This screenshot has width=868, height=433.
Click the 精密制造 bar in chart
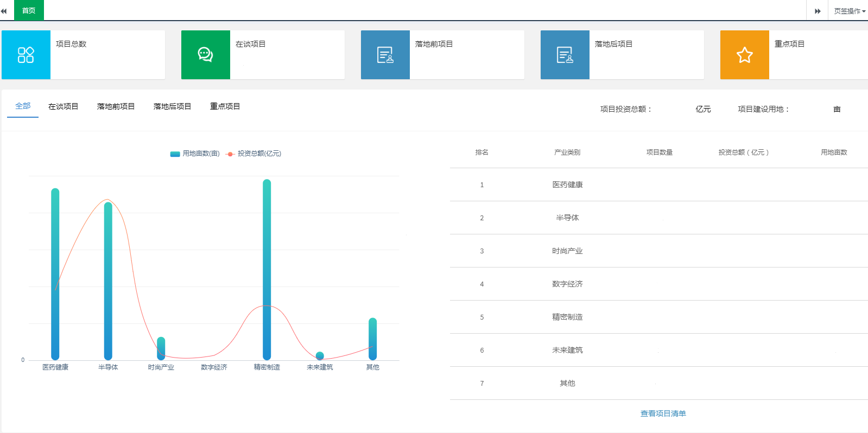coord(267,271)
